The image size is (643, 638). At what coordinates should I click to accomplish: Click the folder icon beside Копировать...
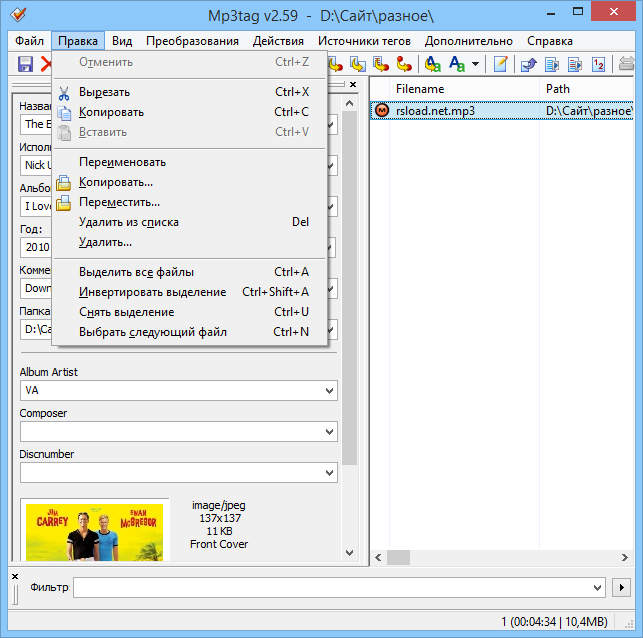pos(64,183)
